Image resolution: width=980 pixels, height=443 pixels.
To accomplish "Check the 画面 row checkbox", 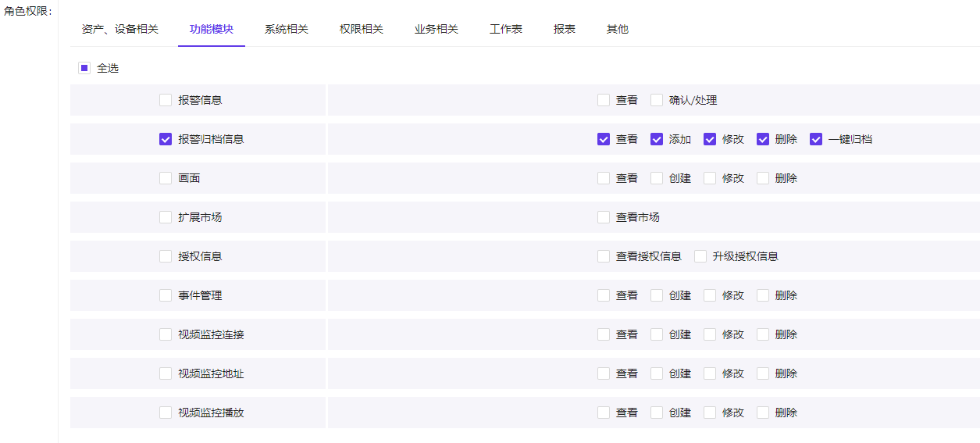I will click(166, 178).
